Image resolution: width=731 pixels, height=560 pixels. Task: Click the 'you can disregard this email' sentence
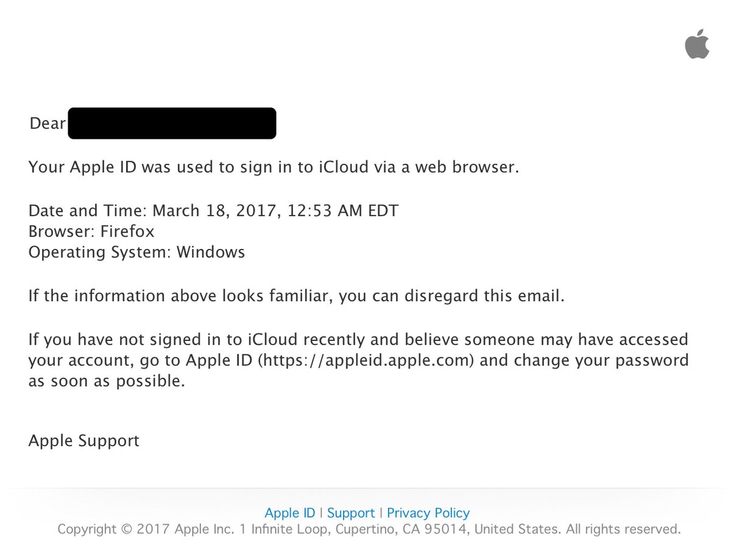[297, 296]
